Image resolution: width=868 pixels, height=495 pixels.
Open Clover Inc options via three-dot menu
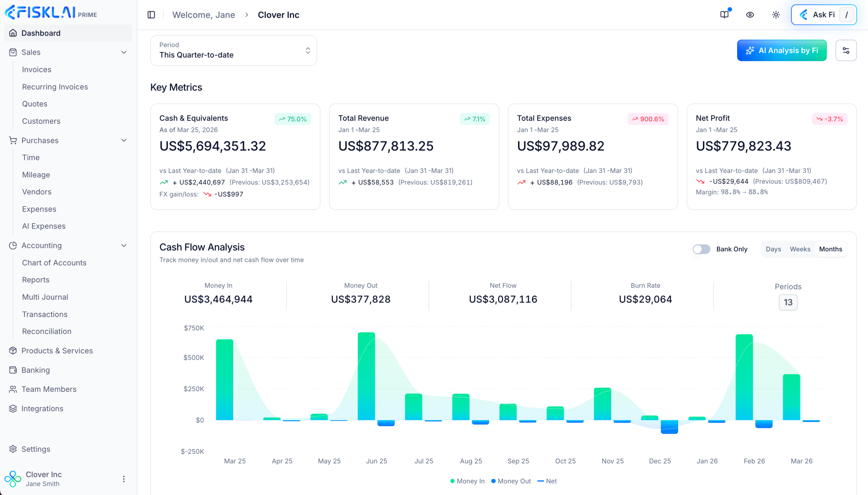coord(124,479)
